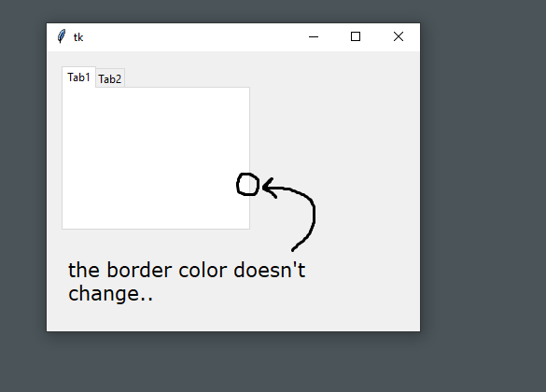Screen dimensions: 546x392
Task: Click the word "the" starting the annotation
Action: point(84,270)
